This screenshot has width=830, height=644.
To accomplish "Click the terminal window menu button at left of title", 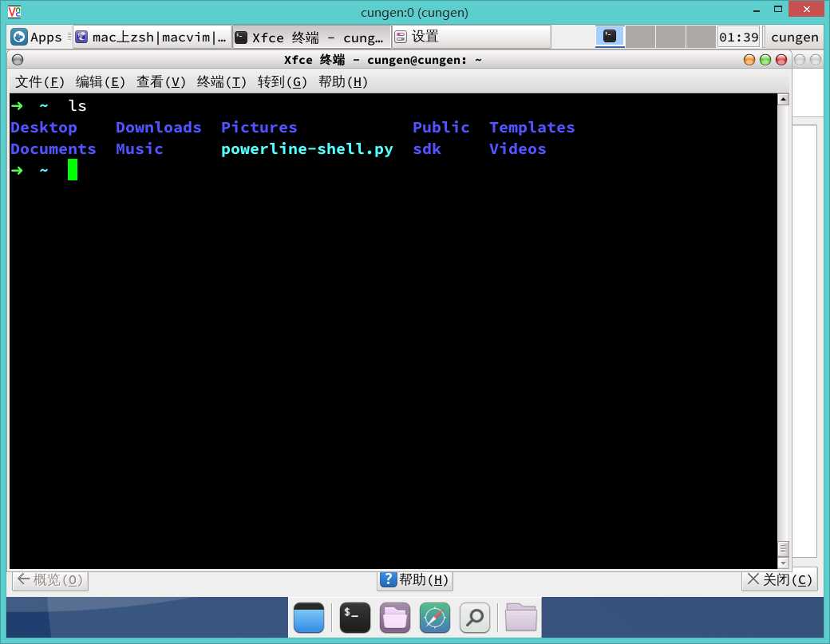I will 18,60.
